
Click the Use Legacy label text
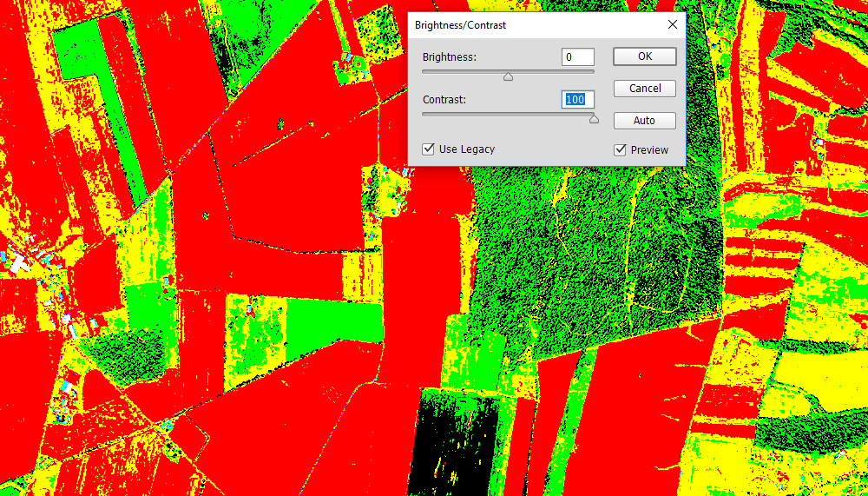pyautogui.click(x=467, y=149)
